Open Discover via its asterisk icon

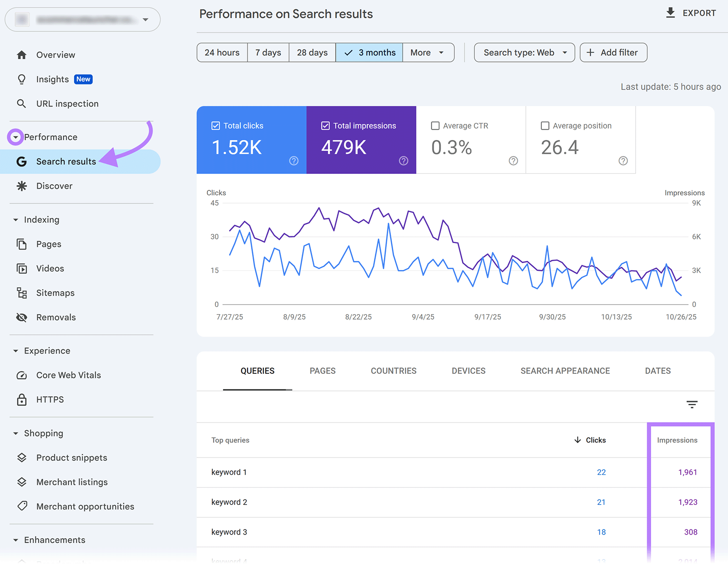(21, 186)
